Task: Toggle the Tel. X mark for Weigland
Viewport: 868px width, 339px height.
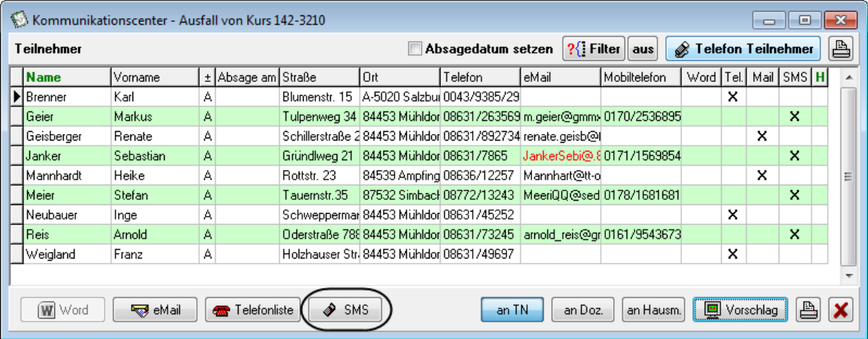Action: coord(733,254)
